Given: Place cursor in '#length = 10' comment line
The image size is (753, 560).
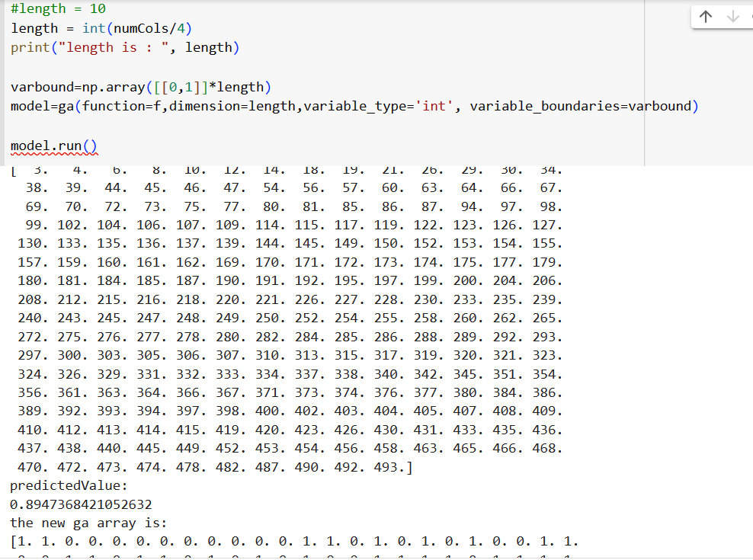Looking at the screenshot, I should pyautogui.click(x=59, y=9).
